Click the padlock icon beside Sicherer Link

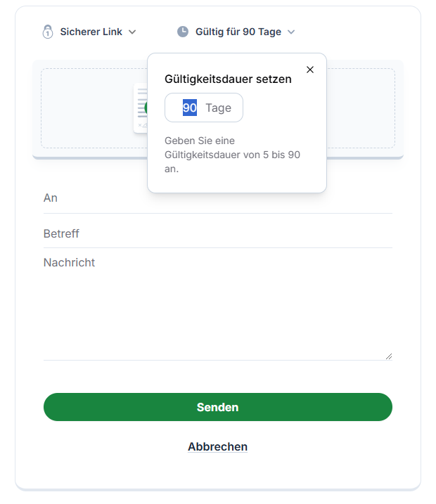click(x=48, y=32)
